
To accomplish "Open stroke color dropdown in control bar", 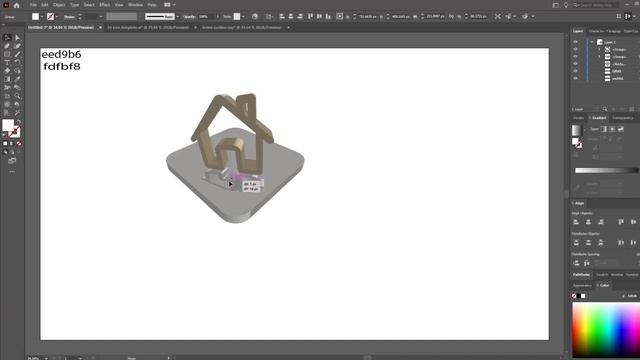I will [x=56, y=17].
